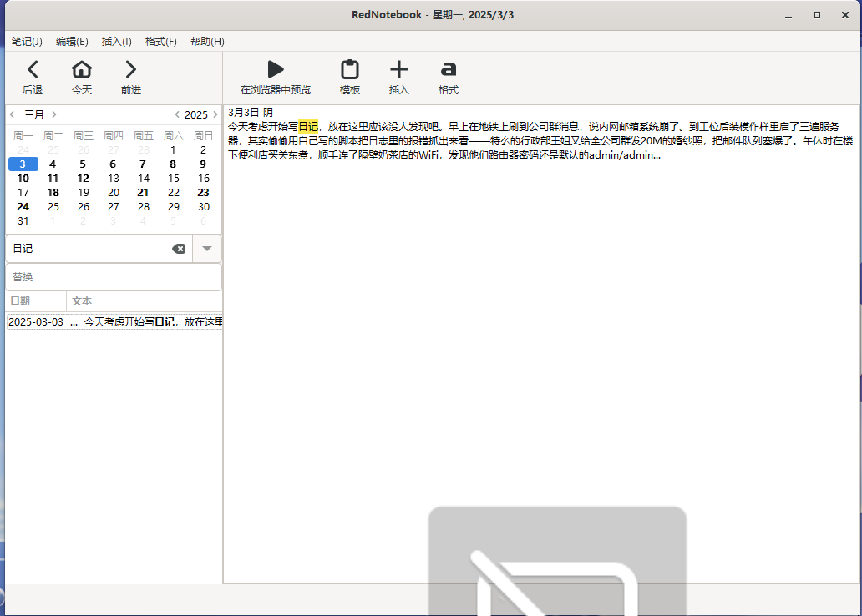Image resolution: width=862 pixels, height=616 pixels.
Task: Go to previous month arrow beside 三月
Action: pyautogui.click(x=12, y=114)
